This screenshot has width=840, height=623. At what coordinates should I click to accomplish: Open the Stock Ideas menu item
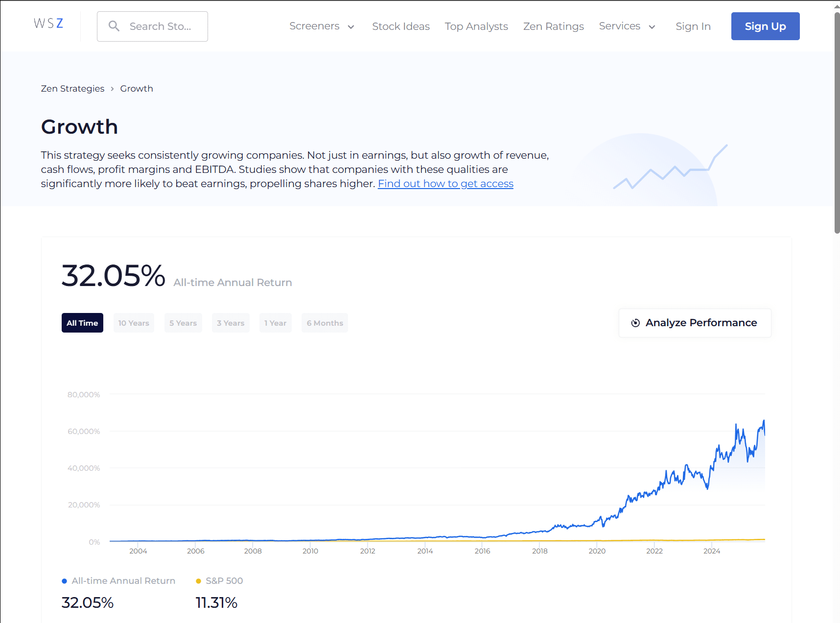click(x=400, y=26)
